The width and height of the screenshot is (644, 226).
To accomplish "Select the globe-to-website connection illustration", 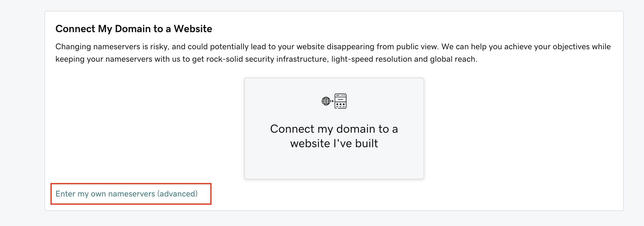I will [x=334, y=101].
